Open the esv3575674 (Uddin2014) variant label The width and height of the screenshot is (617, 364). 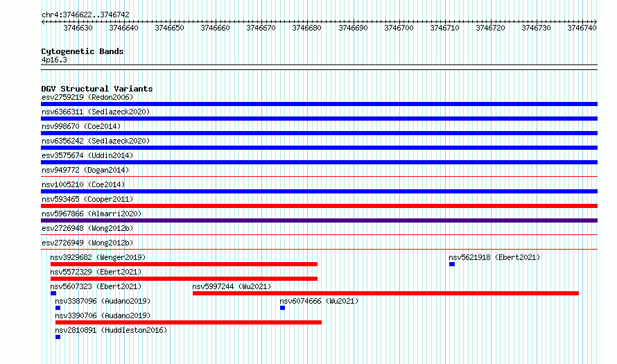coord(87,155)
